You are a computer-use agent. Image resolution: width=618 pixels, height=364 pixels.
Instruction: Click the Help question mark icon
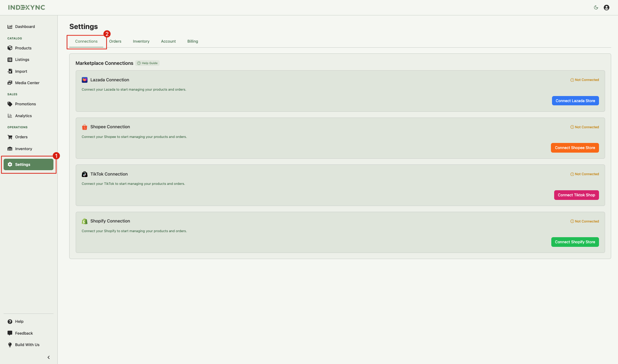point(10,321)
